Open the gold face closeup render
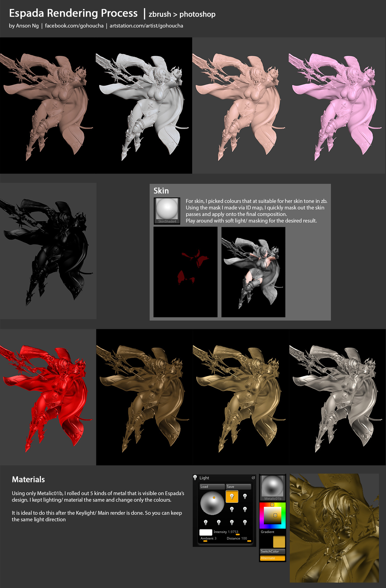Image resolution: width=386 pixels, height=588 pixels. click(x=334, y=528)
